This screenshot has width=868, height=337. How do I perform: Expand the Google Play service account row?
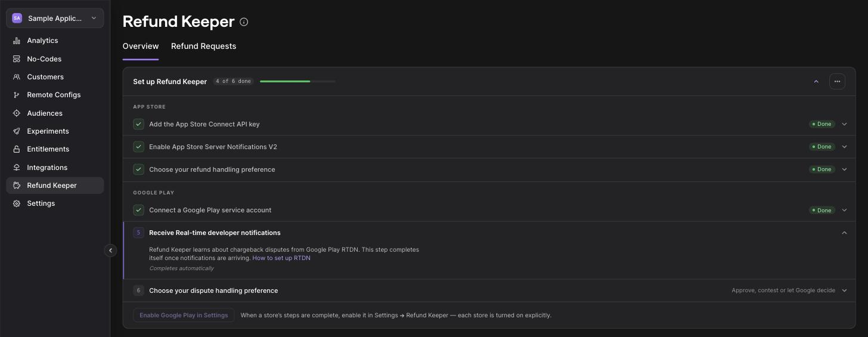coord(844,210)
